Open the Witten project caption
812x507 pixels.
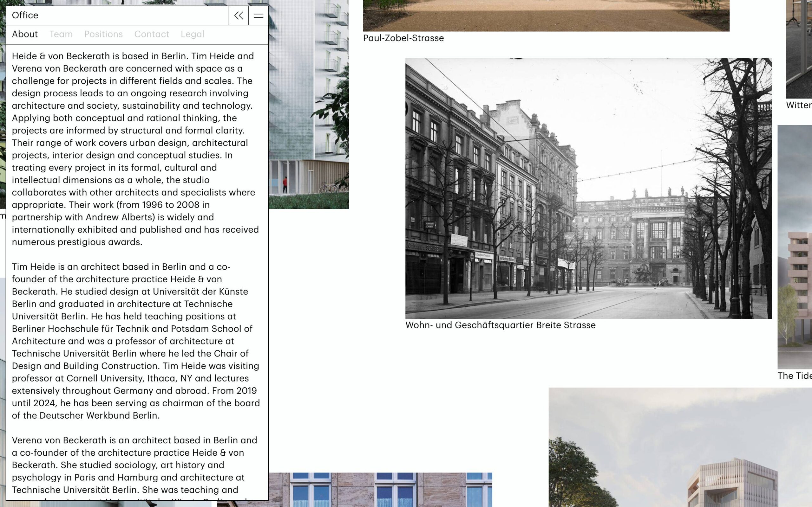(798, 105)
